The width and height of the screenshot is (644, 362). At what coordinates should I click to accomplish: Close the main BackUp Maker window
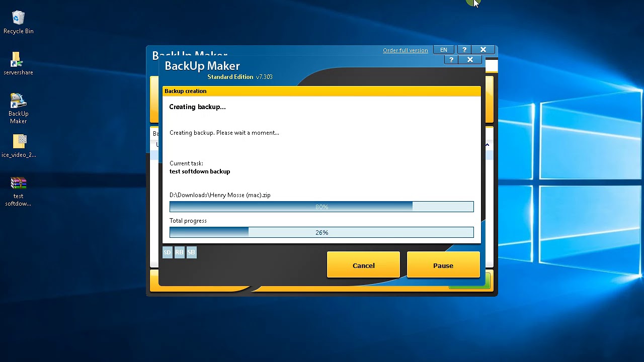coord(483,50)
